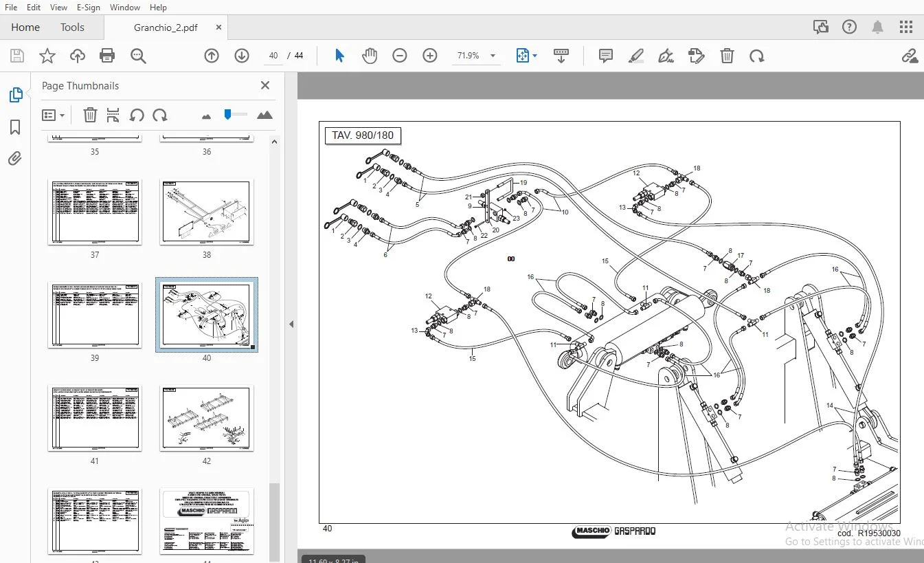Rotate thumbnails counterclockwise
The height and width of the screenshot is (563, 924).
(x=137, y=115)
